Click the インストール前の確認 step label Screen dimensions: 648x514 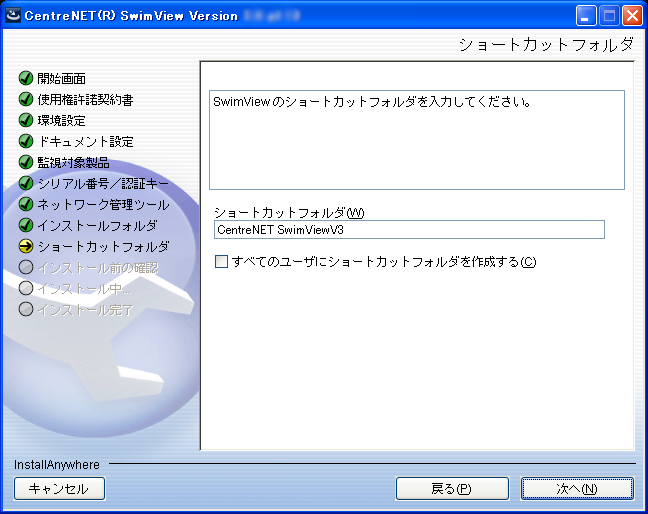coord(98,268)
